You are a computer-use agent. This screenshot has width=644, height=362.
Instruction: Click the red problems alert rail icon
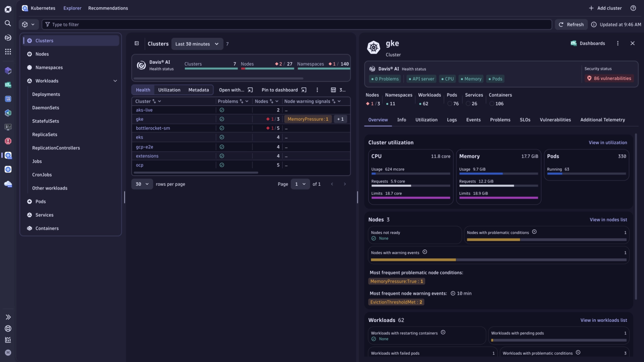tap(8, 141)
